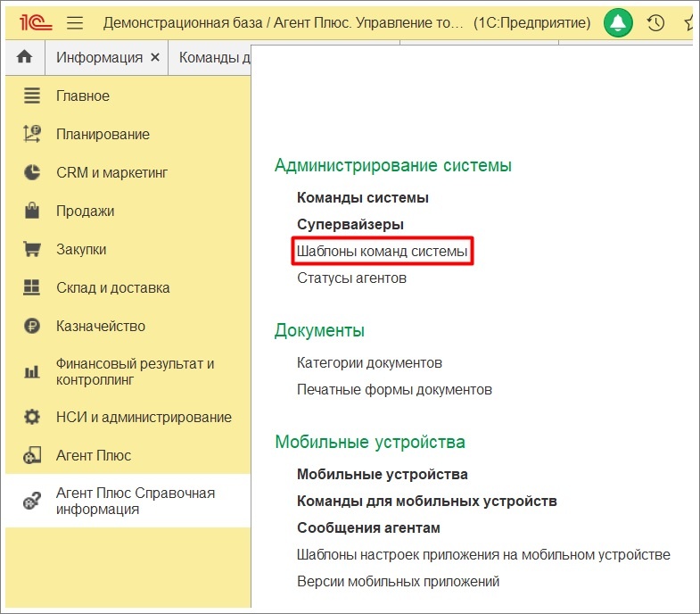Open Печатные формы документов link
Screen dimensions: 700x614
(x=395, y=390)
